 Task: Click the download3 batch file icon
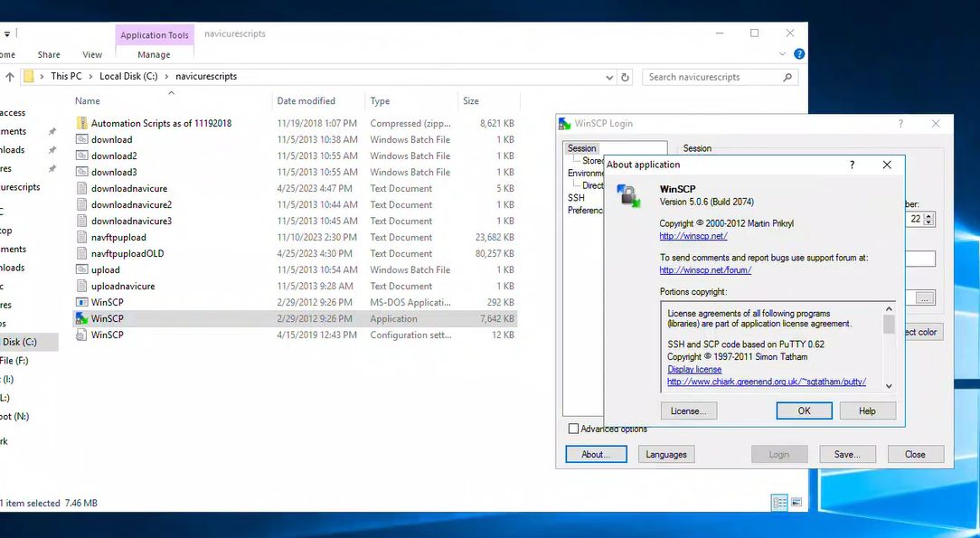tap(81, 172)
